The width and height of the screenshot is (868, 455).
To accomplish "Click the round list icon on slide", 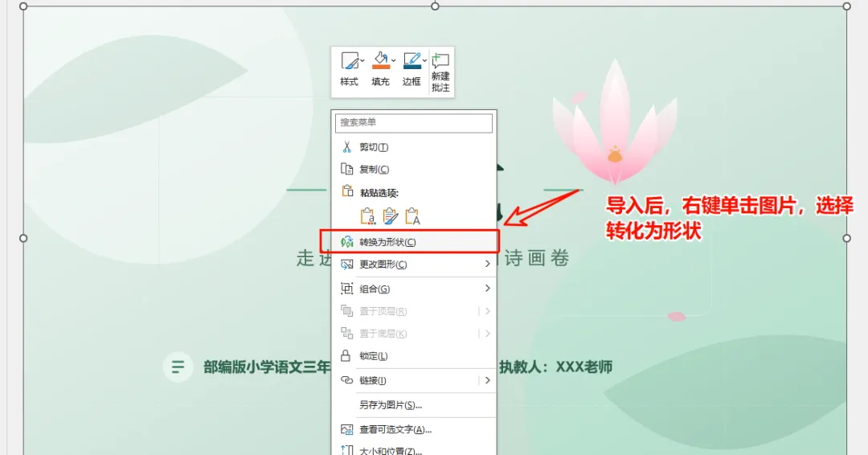I will tap(178, 367).
